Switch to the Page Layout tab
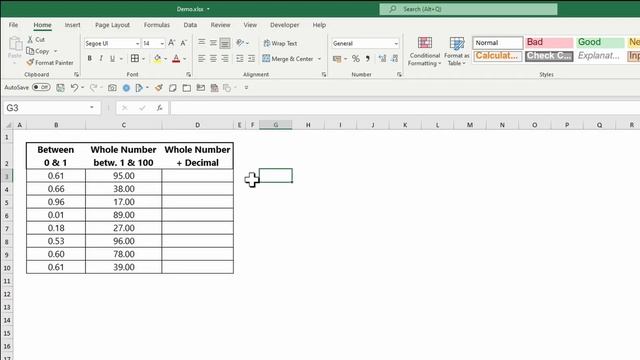 coord(112,25)
